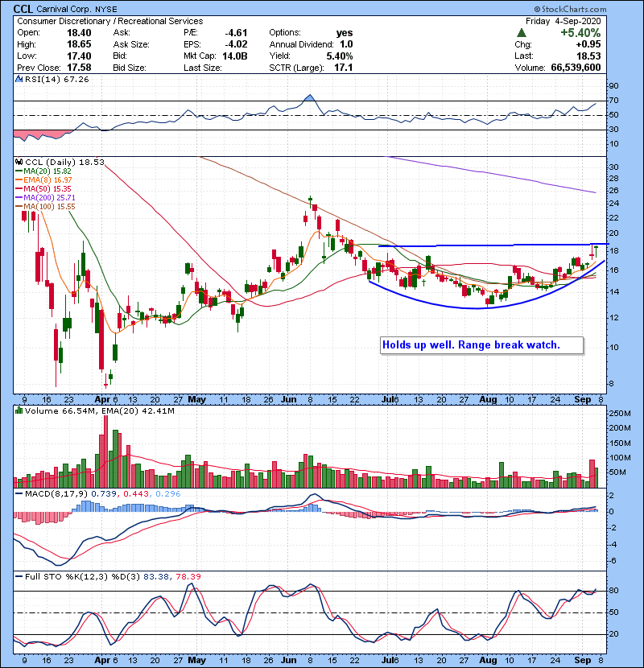Click the header Volume value 66,539,600
The image size is (644, 668).
point(576,68)
